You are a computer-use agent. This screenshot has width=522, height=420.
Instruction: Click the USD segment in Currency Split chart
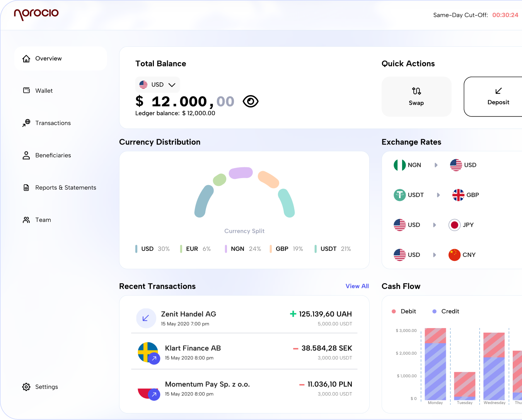[x=203, y=201]
